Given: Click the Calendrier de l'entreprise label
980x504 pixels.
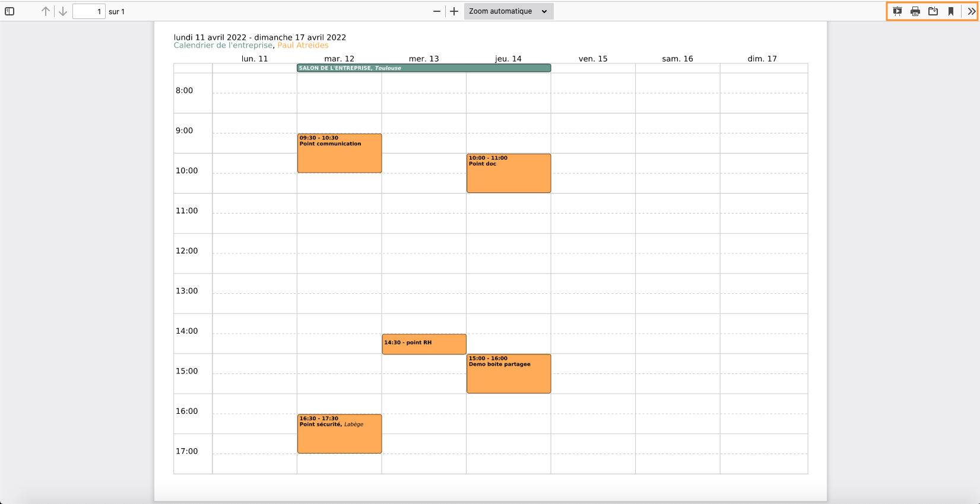Looking at the screenshot, I should point(223,45).
